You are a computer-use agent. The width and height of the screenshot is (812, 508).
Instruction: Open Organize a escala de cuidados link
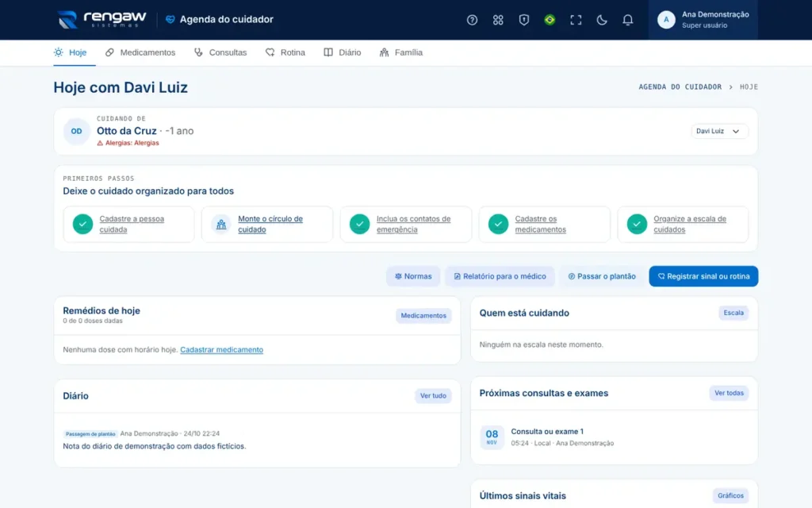coord(690,224)
